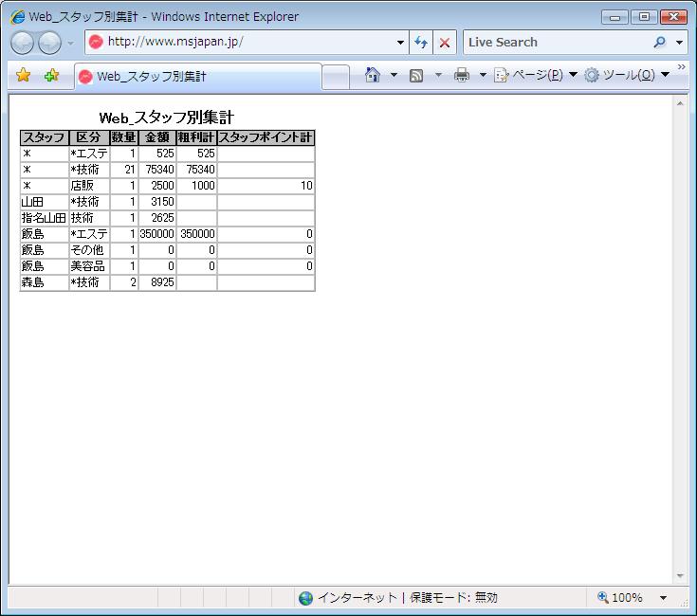Click the 3150 amount cell

tap(157, 202)
